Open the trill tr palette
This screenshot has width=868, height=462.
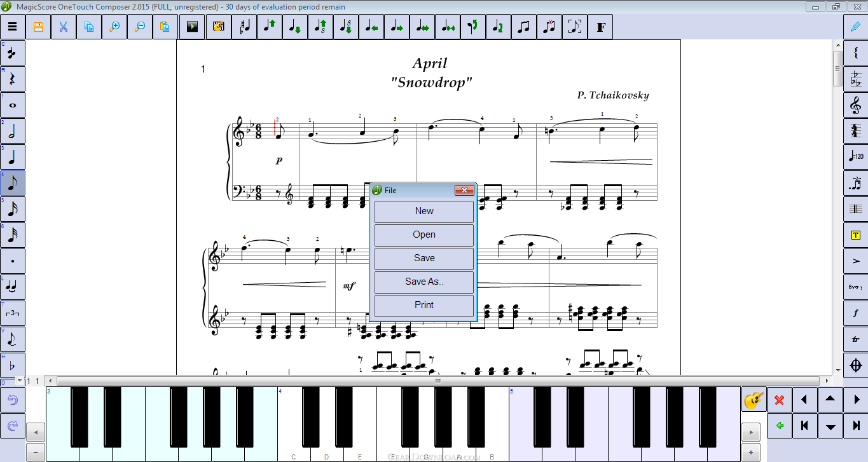856,339
